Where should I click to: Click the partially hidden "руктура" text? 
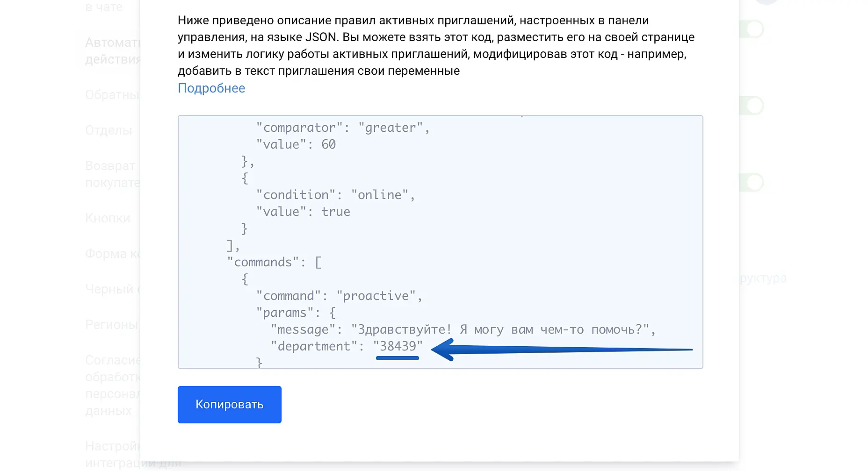pos(763,278)
